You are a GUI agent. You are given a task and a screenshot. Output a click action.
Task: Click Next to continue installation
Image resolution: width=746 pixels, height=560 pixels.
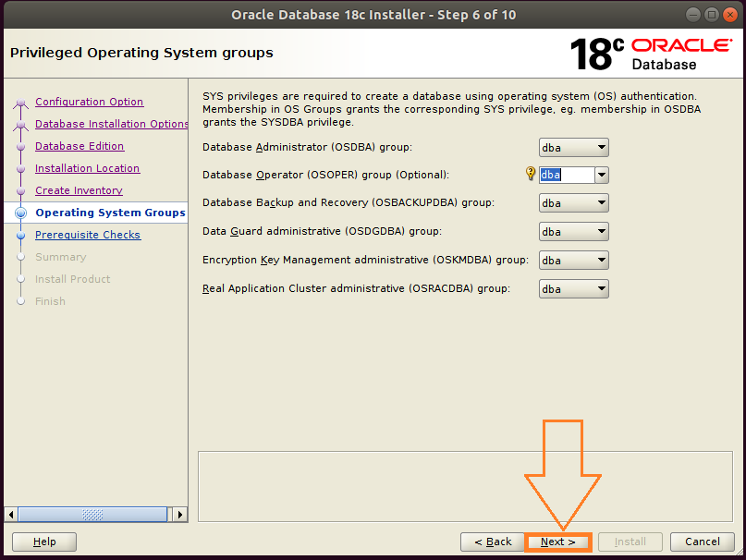pyautogui.click(x=558, y=542)
